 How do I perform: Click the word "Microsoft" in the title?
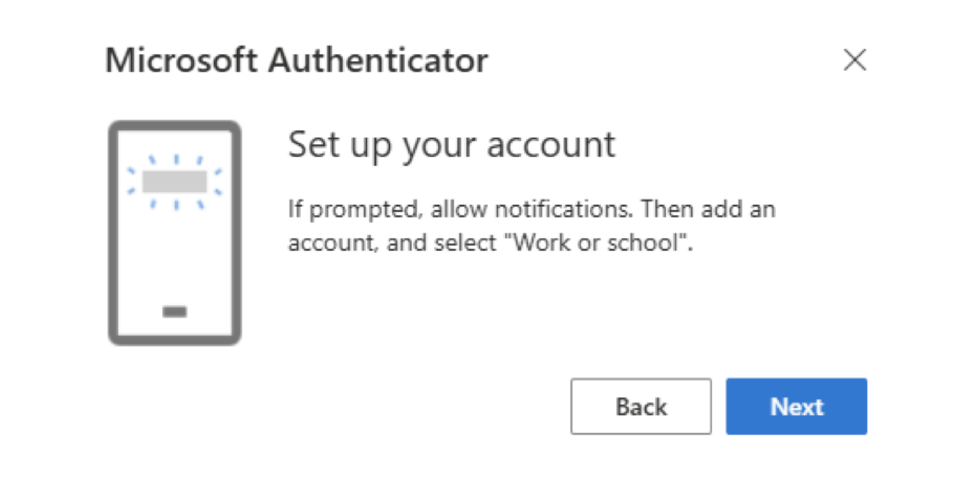coord(181,60)
